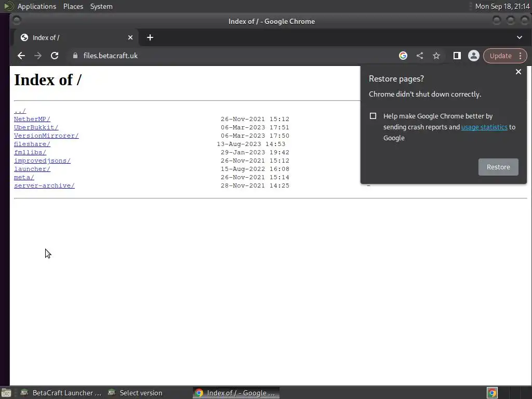Switch to BetaCraft Launcher taskbar window
The image size is (532, 399).
[x=61, y=393]
